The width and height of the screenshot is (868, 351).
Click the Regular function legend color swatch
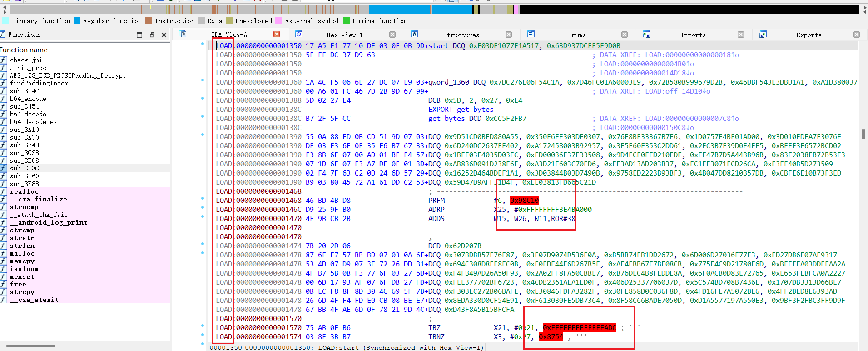coord(77,21)
